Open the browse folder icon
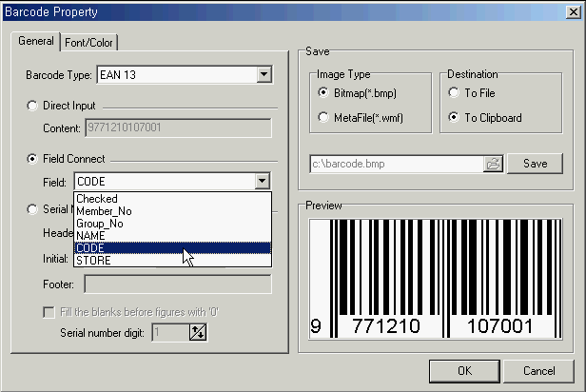 coord(494,164)
